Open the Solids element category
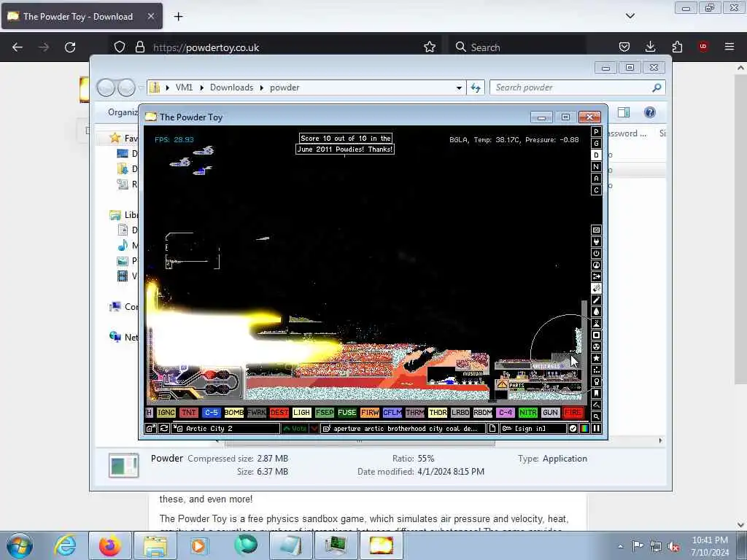Screen dimensions: 747x560 pos(596,335)
